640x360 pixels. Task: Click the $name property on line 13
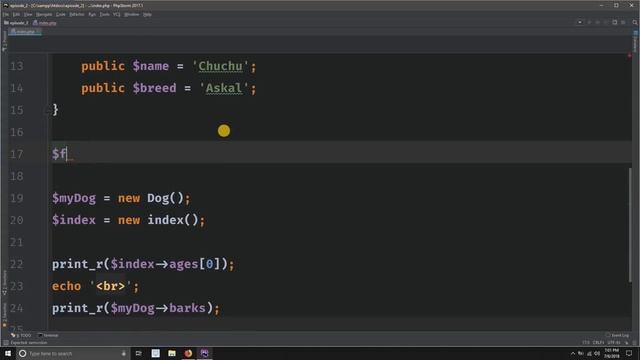[x=151, y=66]
